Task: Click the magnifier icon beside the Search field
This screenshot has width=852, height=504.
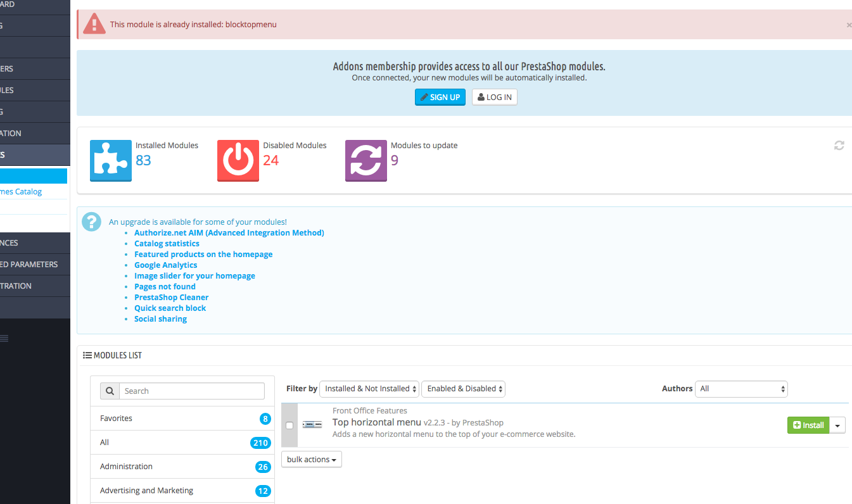Action: (x=110, y=391)
